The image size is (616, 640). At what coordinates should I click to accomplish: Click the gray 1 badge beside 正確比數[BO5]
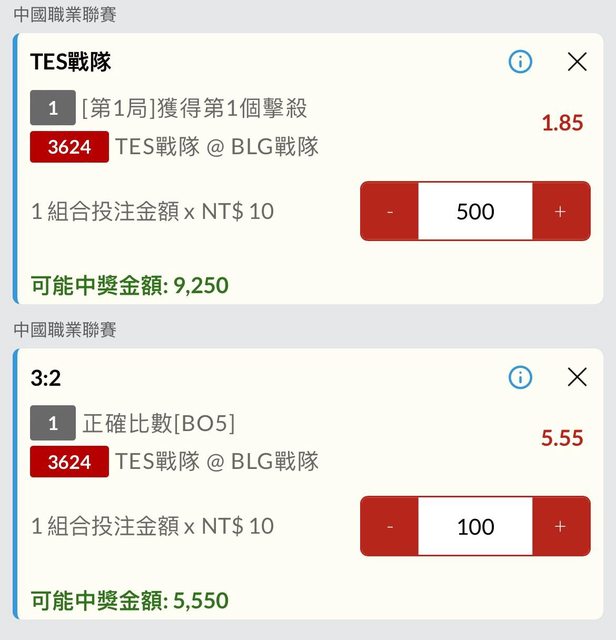point(53,423)
